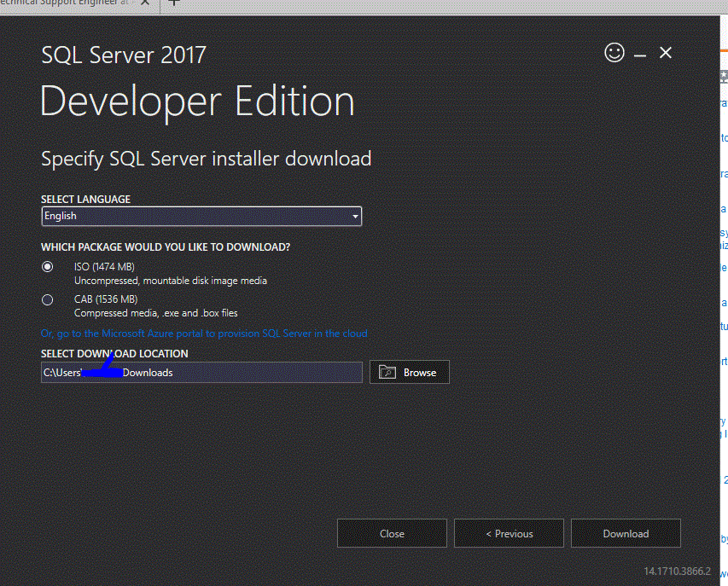Open the Select Language dropdown
Image resolution: width=728 pixels, height=586 pixels.
click(x=201, y=216)
